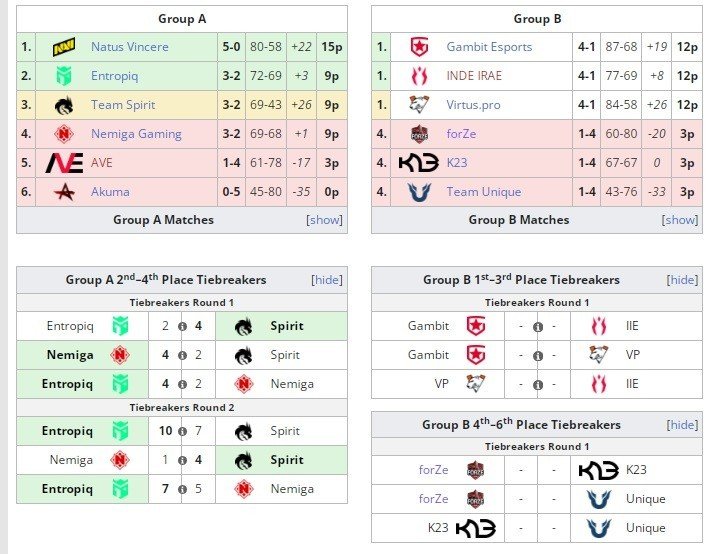
Task: Hide Group A 2nd–4th Place Tiebreakers
Action: [x=327, y=280]
